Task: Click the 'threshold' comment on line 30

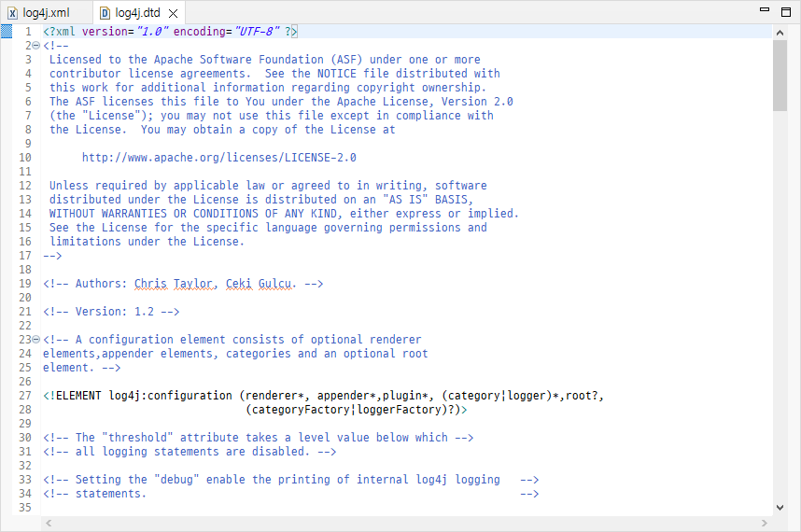Action: (x=258, y=438)
